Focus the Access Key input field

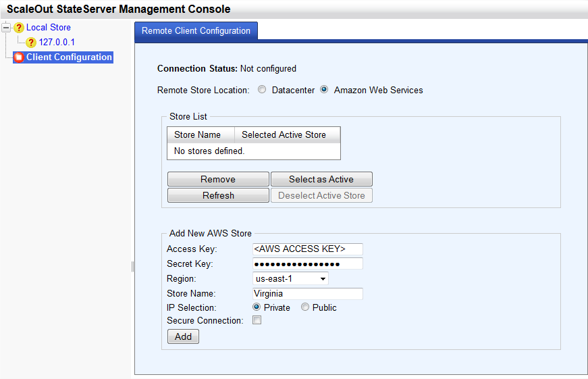click(308, 249)
